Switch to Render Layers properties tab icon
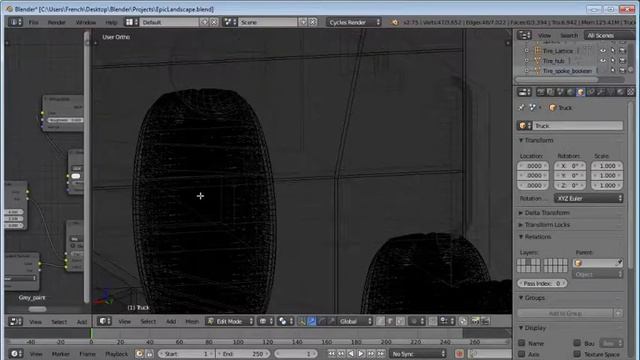 click(551, 92)
